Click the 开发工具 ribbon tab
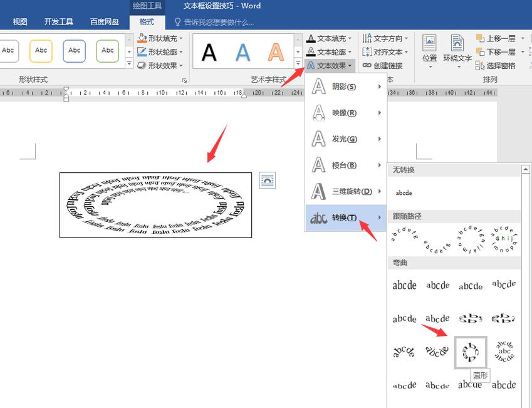Image resolution: width=532 pixels, height=408 pixels. pyautogui.click(x=59, y=21)
